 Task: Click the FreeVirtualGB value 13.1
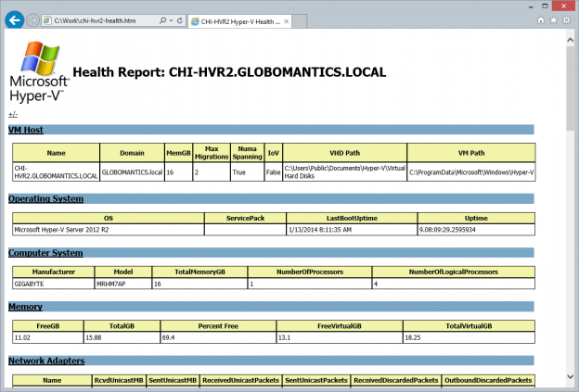(x=284, y=337)
